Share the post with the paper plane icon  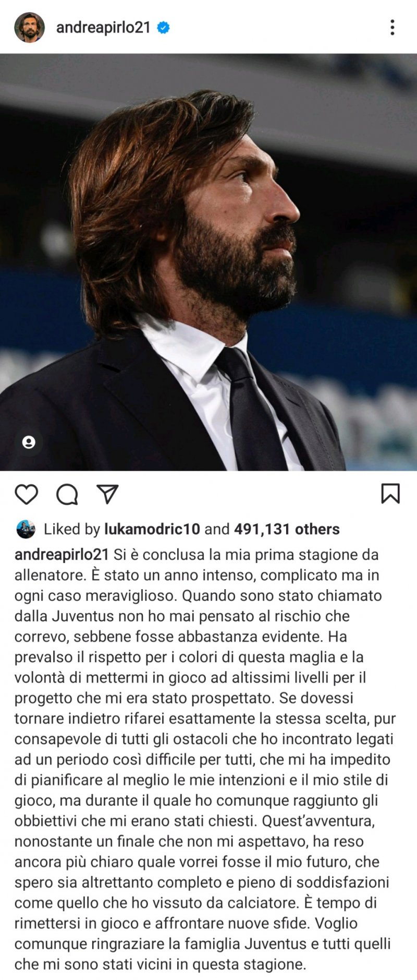[108, 494]
